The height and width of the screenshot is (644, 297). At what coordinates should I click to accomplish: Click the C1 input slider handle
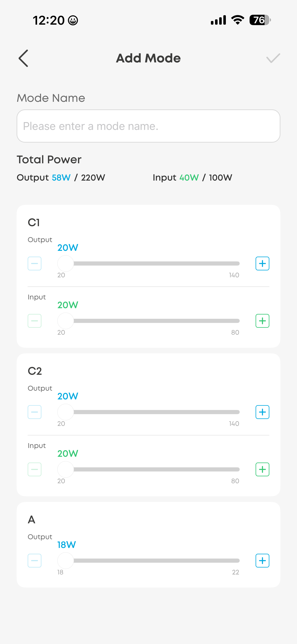click(65, 321)
